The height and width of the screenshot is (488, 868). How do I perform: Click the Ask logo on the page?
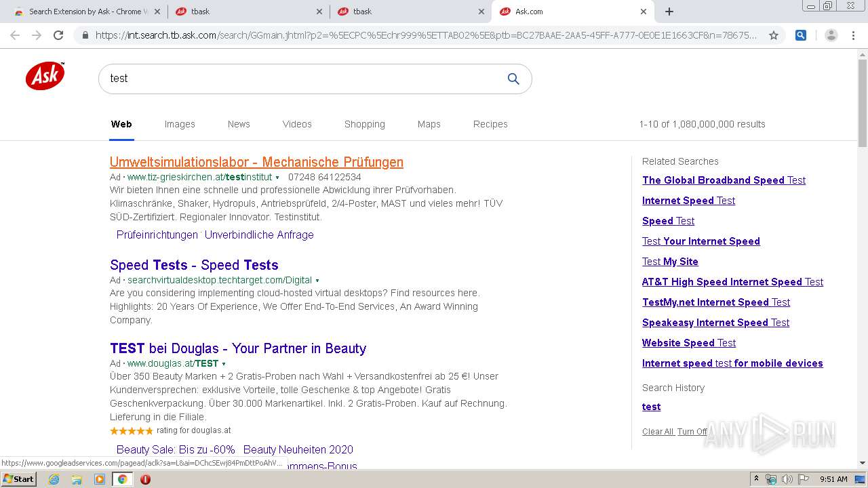click(x=45, y=76)
